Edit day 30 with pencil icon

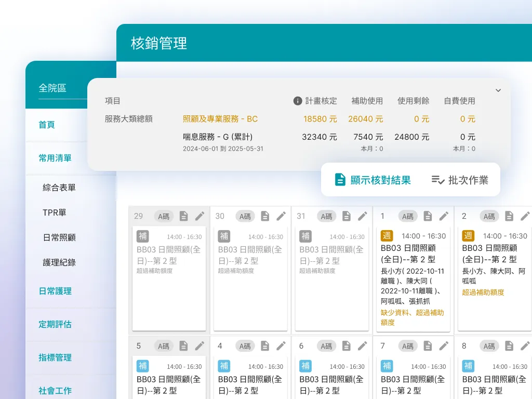(x=281, y=216)
